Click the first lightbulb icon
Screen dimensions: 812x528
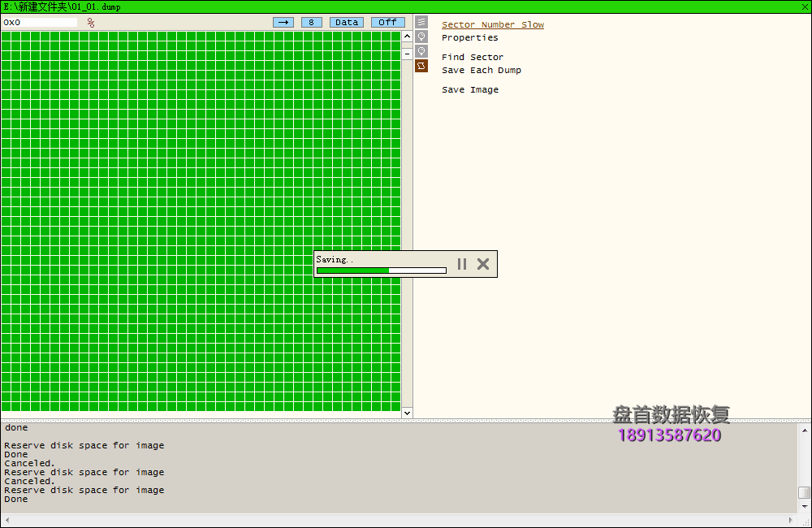(421, 37)
